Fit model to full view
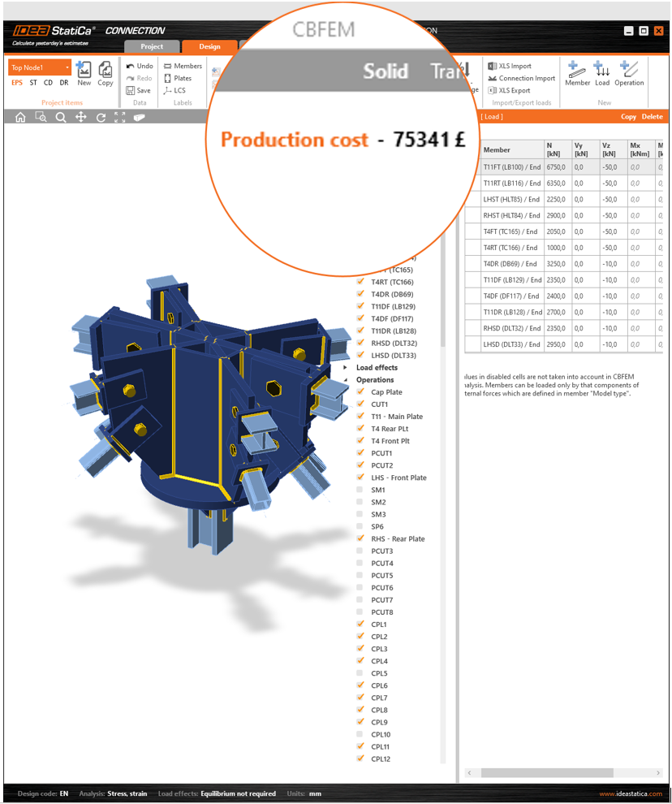Viewport: 672px width, 804px height. (120, 118)
